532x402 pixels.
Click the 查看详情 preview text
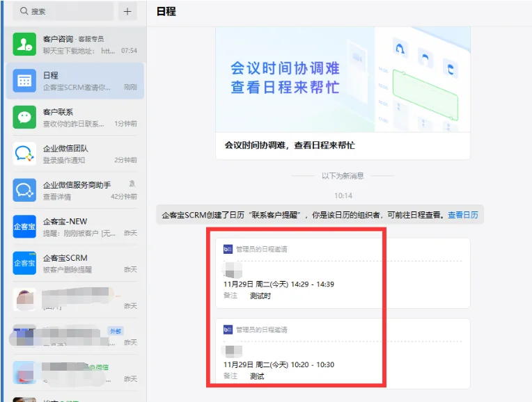click(56, 197)
